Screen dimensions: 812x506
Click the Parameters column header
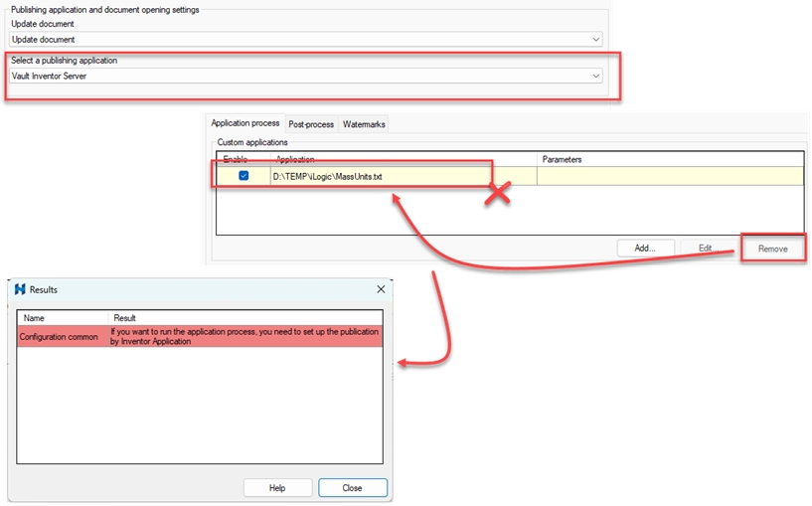pyautogui.click(x=669, y=159)
